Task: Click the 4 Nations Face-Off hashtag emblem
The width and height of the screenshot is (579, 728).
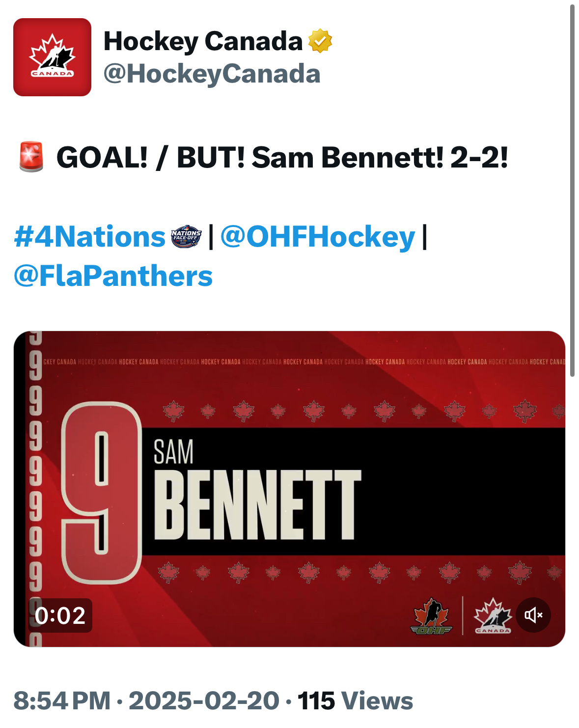Action: pos(186,237)
